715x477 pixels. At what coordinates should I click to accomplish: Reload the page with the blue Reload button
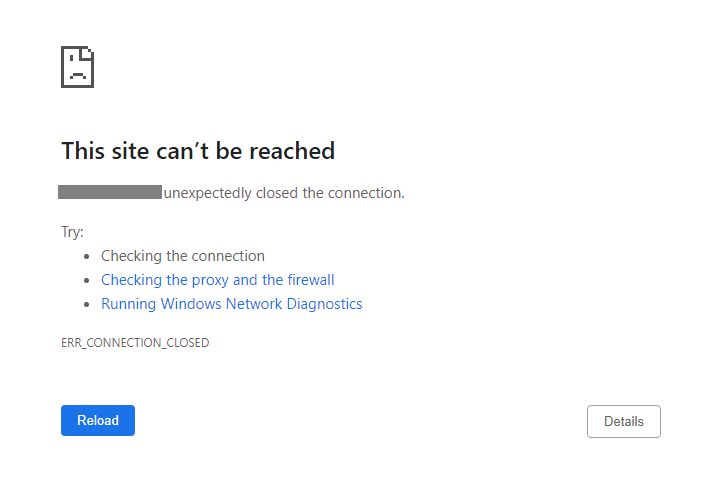[x=98, y=420]
